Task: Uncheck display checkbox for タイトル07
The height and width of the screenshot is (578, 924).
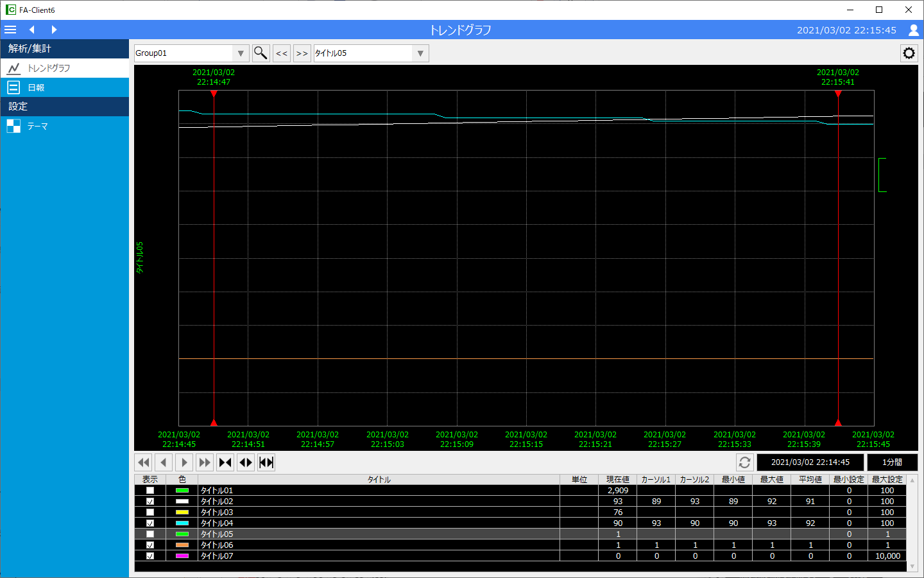Action: tap(150, 556)
